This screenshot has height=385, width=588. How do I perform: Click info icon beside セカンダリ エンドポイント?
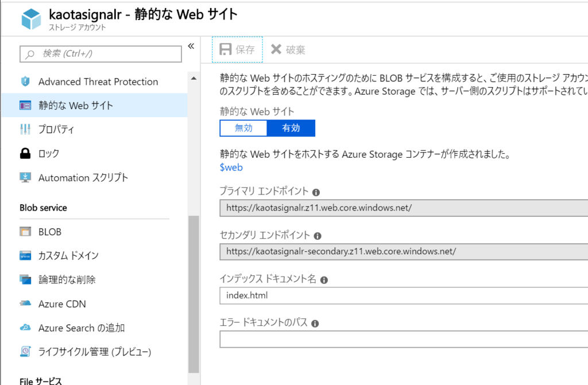318,236
